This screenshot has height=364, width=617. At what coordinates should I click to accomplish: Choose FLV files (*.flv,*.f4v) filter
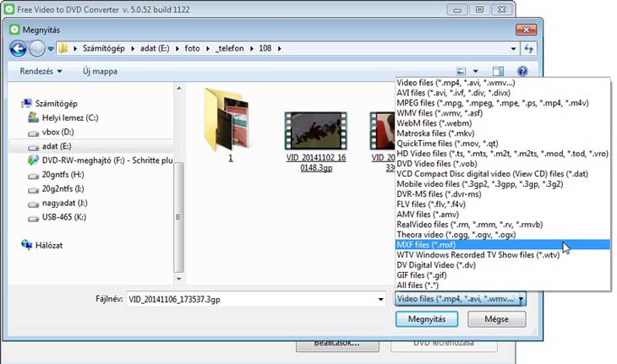tap(503, 204)
